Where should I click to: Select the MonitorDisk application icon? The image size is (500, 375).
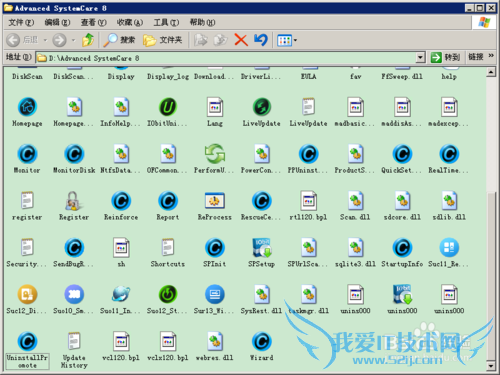click(74, 154)
